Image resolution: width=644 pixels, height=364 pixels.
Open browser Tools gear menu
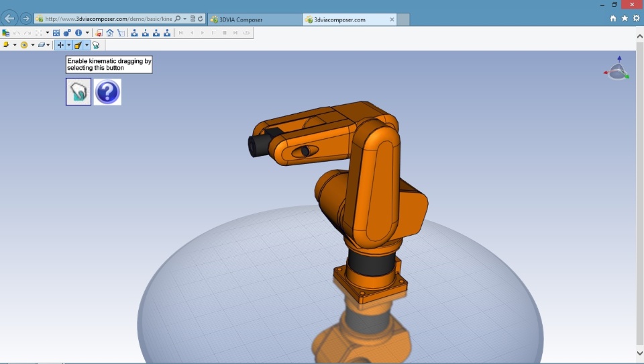pyautogui.click(x=636, y=18)
